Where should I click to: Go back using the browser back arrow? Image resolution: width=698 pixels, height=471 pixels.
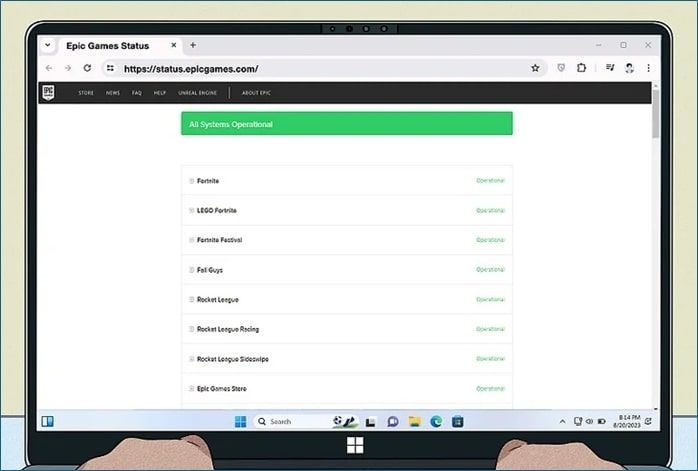(x=49, y=68)
